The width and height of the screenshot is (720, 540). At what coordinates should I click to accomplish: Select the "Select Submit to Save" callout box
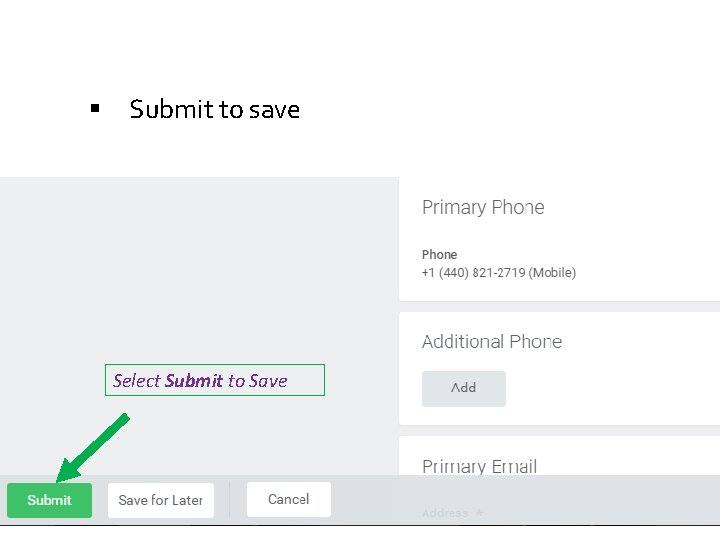[214, 380]
